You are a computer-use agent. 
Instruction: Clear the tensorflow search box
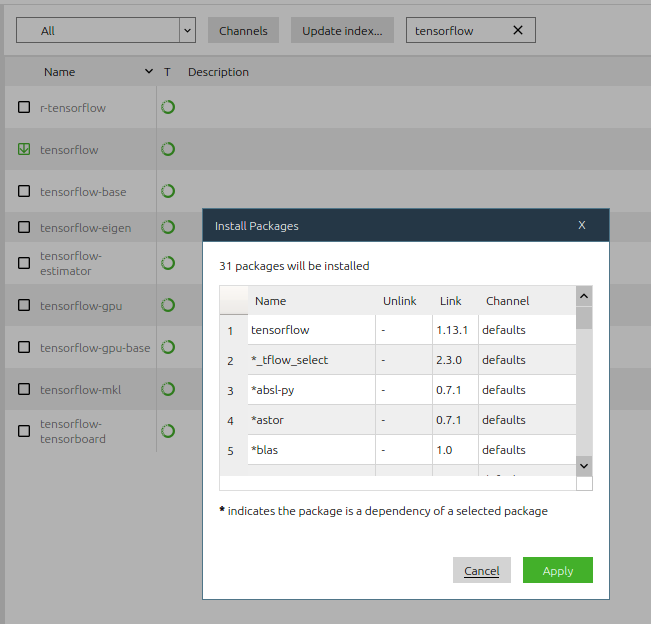[x=518, y=30]
